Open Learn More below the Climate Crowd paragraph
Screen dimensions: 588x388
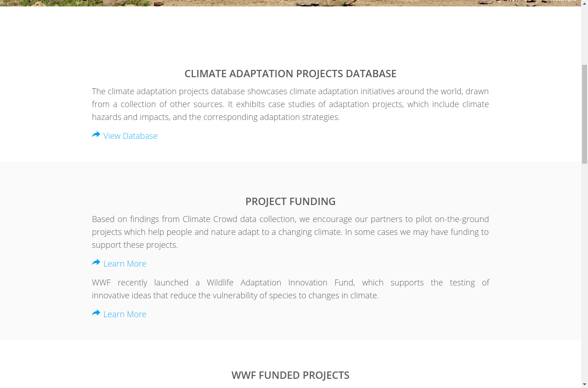[125, 263]
